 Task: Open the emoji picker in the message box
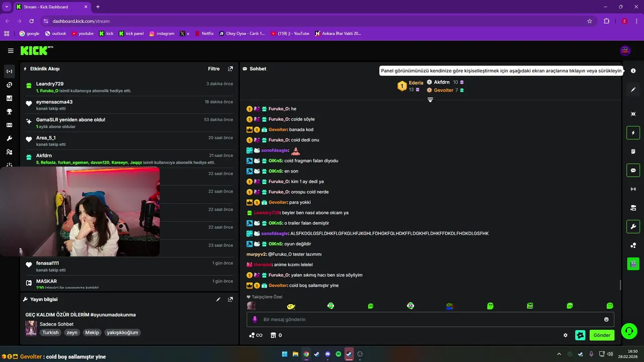(606, 319)
